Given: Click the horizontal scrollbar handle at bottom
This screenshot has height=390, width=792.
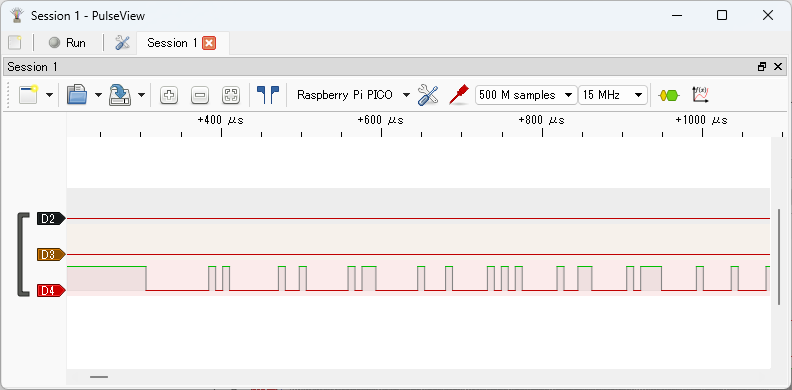Looking at the screenshot, I should 99,376.
